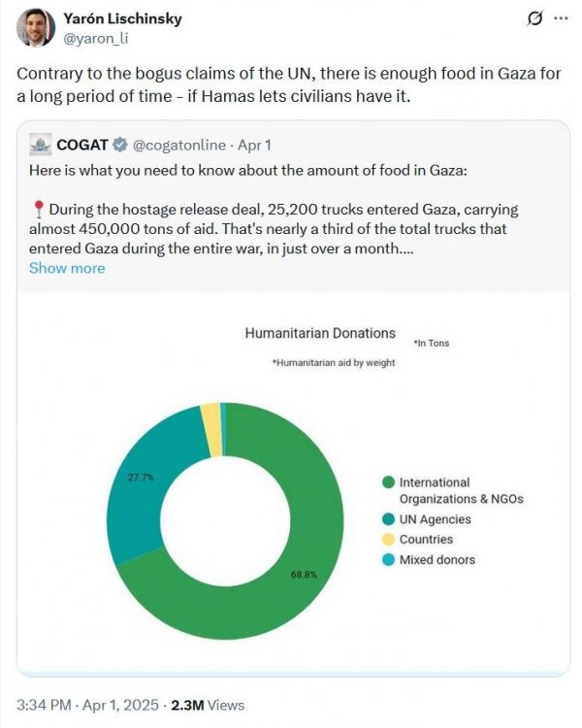Click the 27.7% teal donut segment
Screen dimensions: 582x728
[x=141, y=479]
